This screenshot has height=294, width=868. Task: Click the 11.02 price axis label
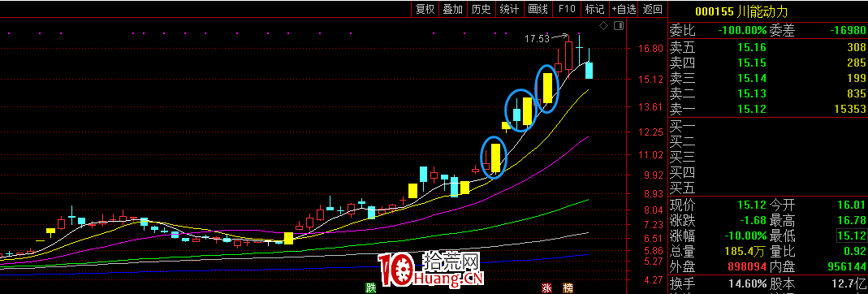coord(650,155)
